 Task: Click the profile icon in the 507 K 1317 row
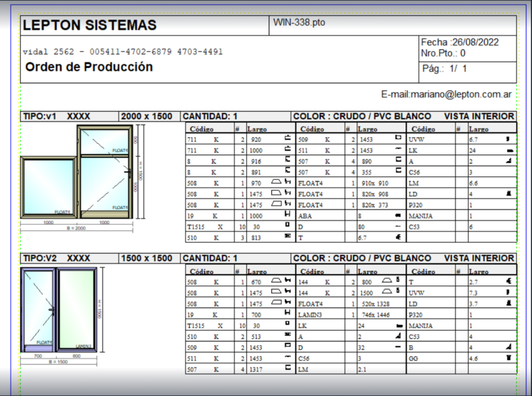coord(288,367)
